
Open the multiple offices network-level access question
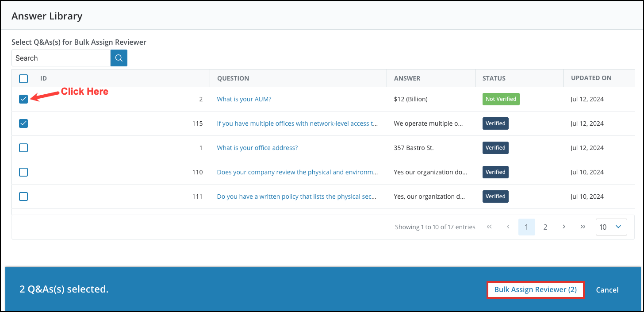tap(297, 123)
